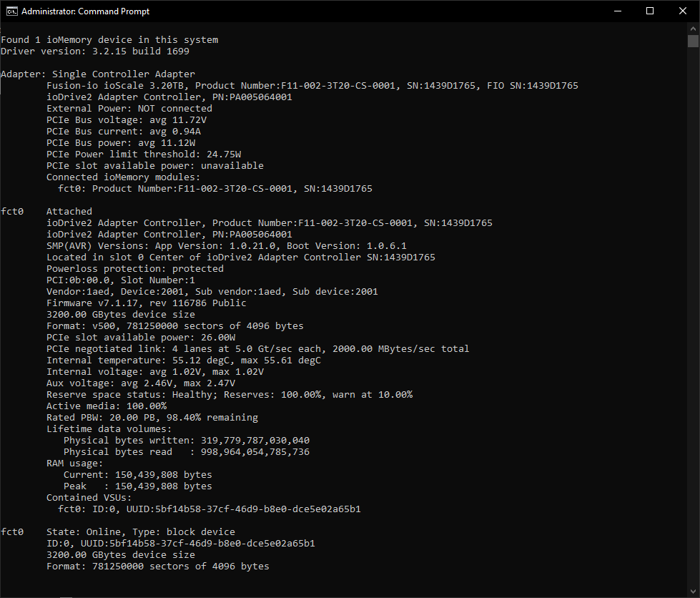Click 'Lifetime data volumes:' line
Image resolution: width=700 pixels, height=598 pixels.
click(109, 429)
